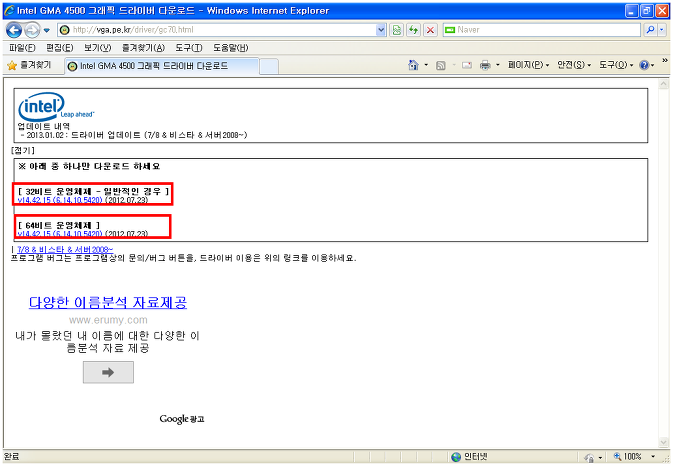The height and width of the screenshot is (466, 673).
Task: Click the www.erumy.com ad URL text
Action: (x=108, y=320)
